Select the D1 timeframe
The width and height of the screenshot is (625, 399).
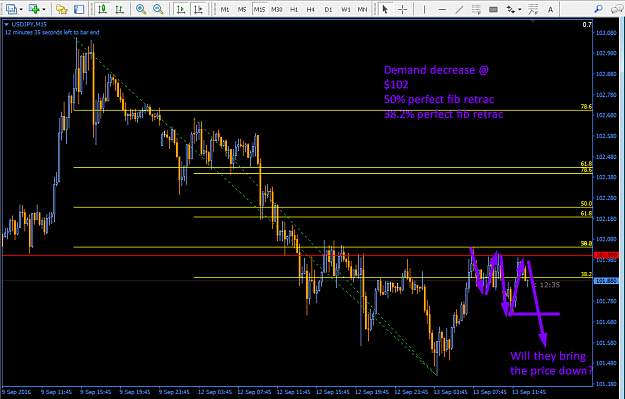tap(328, 9)
